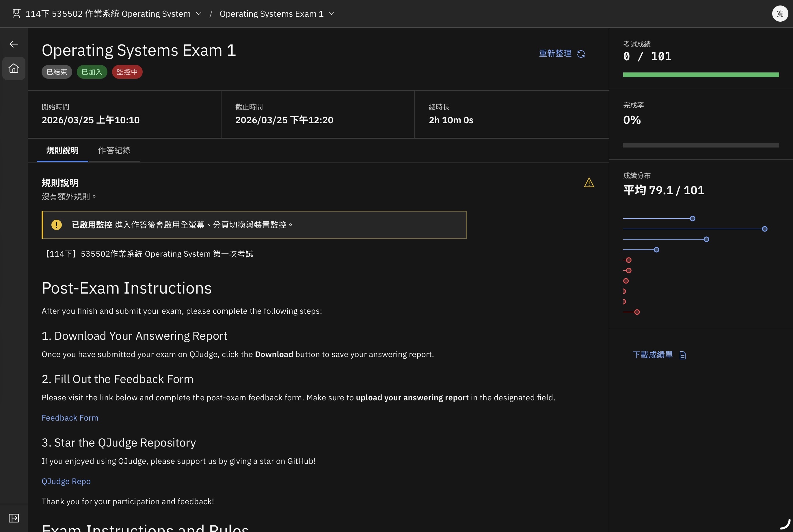Click the longest blue distribution bar marker
This screenshot has width=793, height=532.
(764, 229)
